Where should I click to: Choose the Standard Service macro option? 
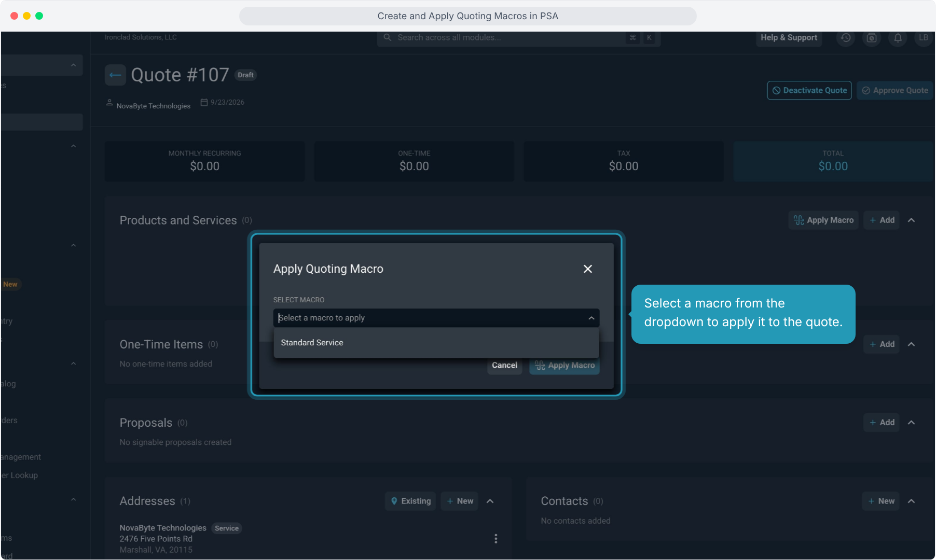pyautogui.click(x=436, y=343)
